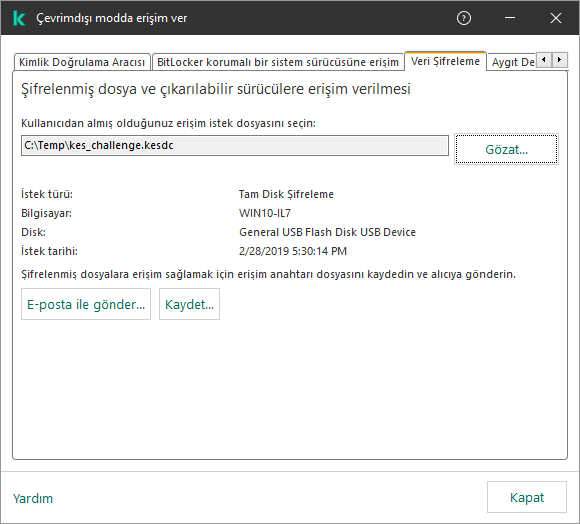The height and width of the screenshot is (524, 580).
Task: Click the Kaydet... button
Action: [189, 304]
